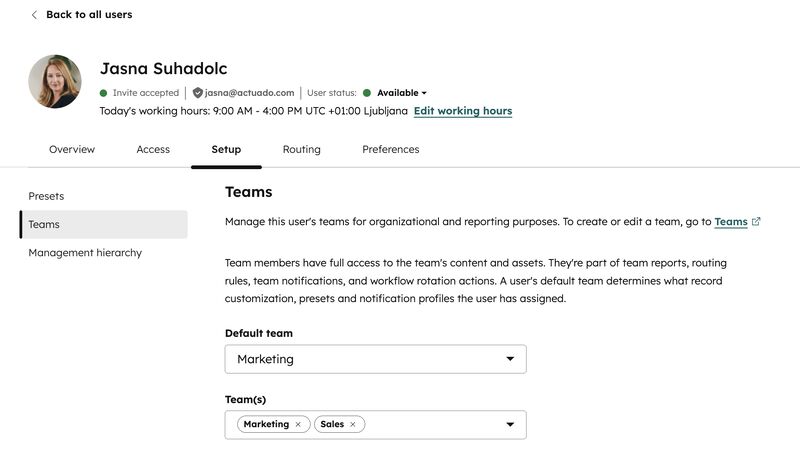Viewport: 800px width, 468px height.
Task: Switch to the Access tab
Action: coord(153,150)
